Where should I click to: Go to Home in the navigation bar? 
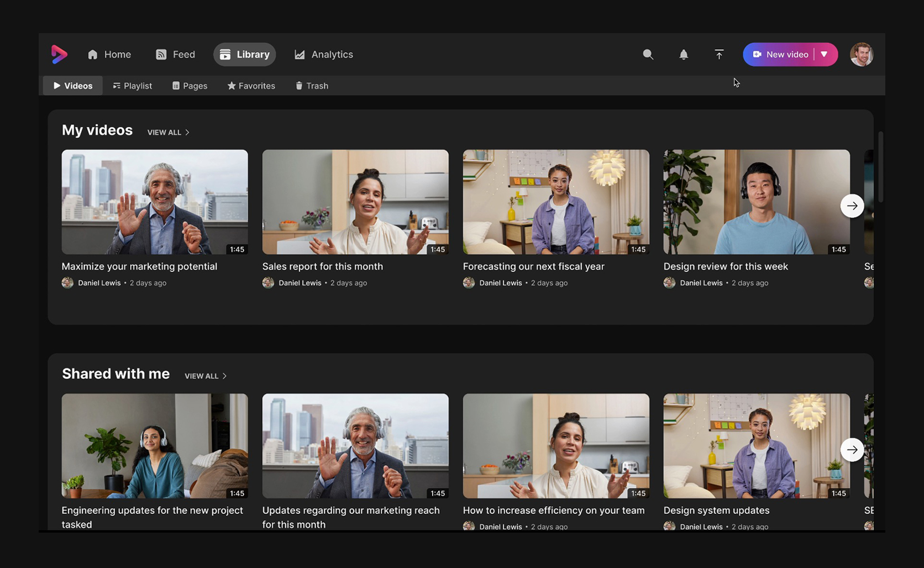point(109,54)
